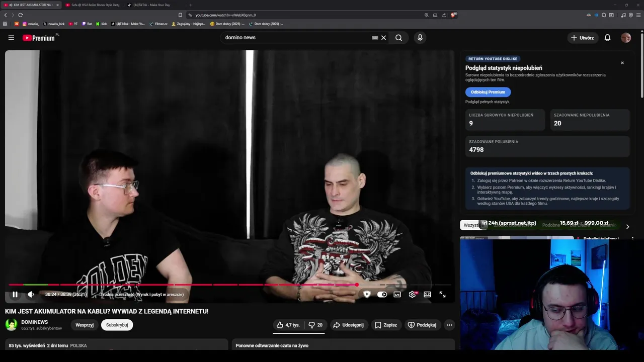The width and height of the screenshot is (644, 362).
Task: Switch to the 'KIM JEST AKUMULATOR' browser tab
Action: click(31, 5)
